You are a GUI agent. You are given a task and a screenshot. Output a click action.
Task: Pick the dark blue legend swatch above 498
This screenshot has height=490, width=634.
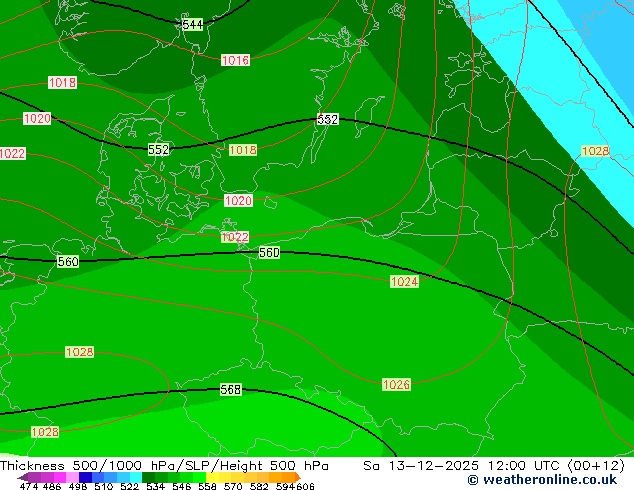tap(85, 477)
